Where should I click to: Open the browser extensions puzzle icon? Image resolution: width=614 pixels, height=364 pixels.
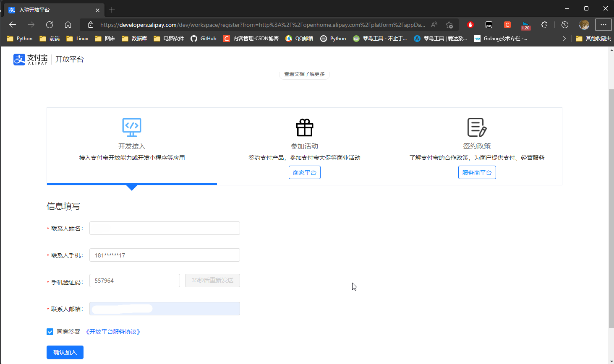coord(544,25)
